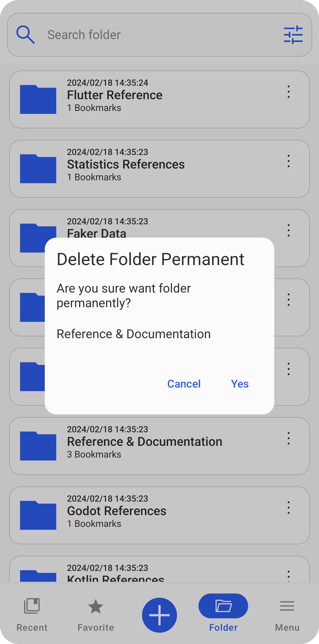Click the Godot References folder icon
This screenshot has height=644, width=319.
pos(38,515)
